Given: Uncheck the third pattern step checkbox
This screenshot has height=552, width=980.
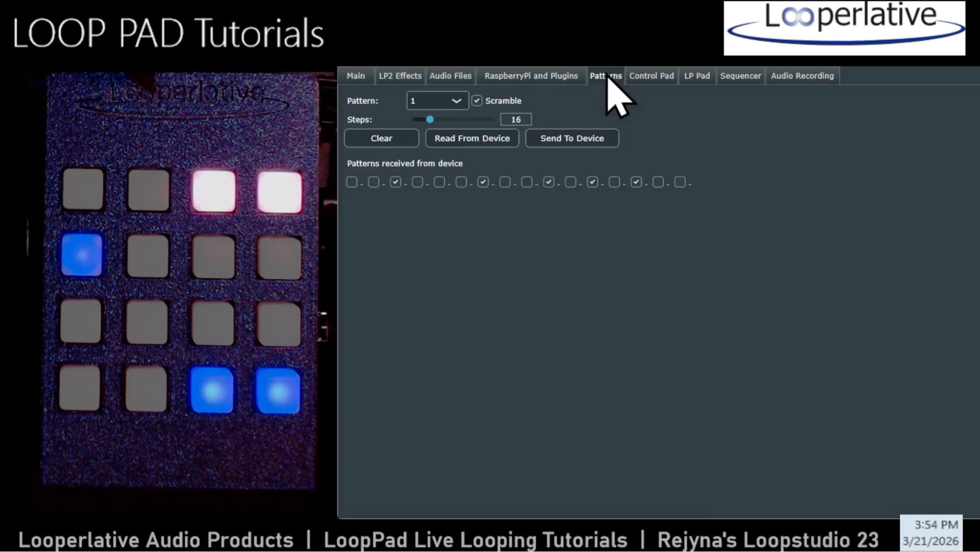Looking at the screenshot, I should point(396,183).
